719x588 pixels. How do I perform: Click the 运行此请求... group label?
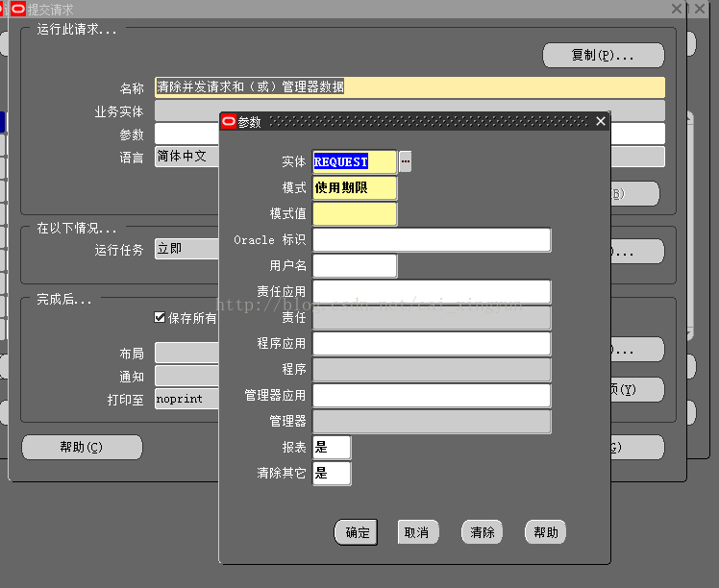click(x=77, y=30)
